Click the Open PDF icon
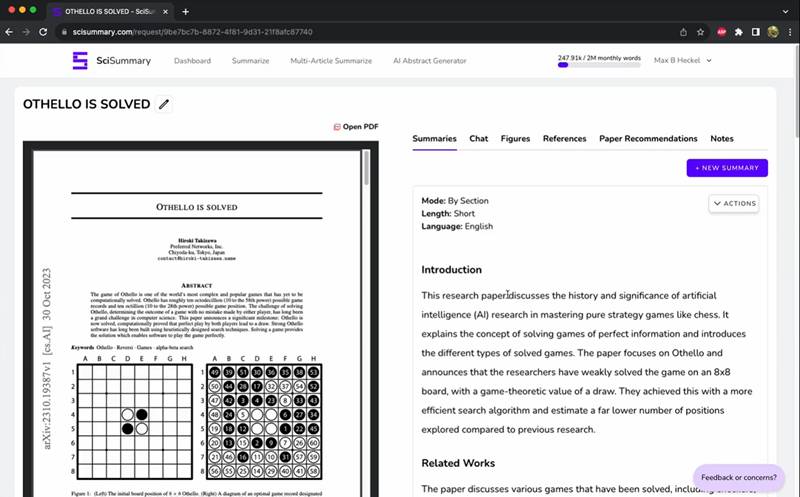This screenshot has height=497, width=800. [x=337, y=127]
